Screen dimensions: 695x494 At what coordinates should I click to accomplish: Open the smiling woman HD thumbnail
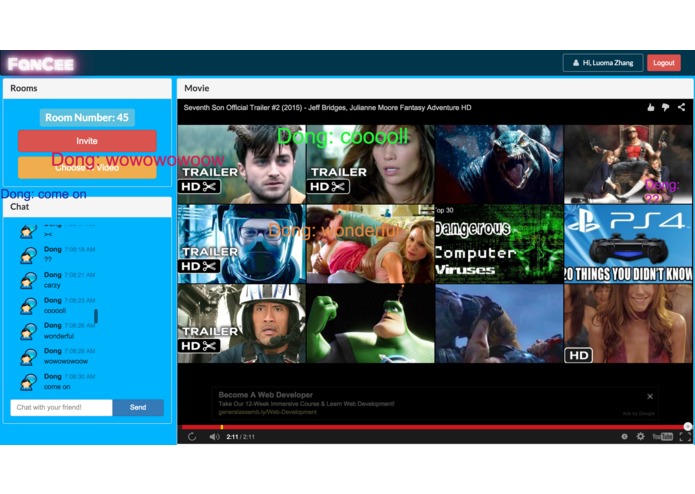coord(628,324)
